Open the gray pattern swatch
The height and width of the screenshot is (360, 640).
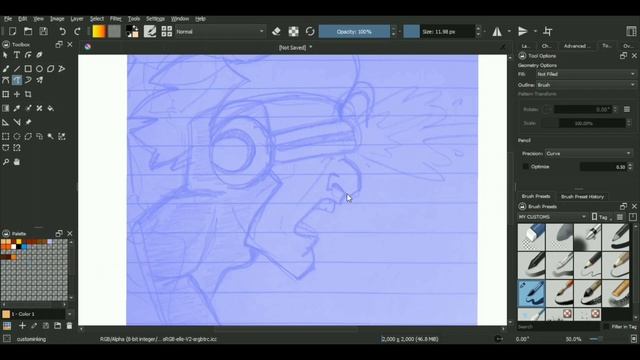click(x=114, y=31)
